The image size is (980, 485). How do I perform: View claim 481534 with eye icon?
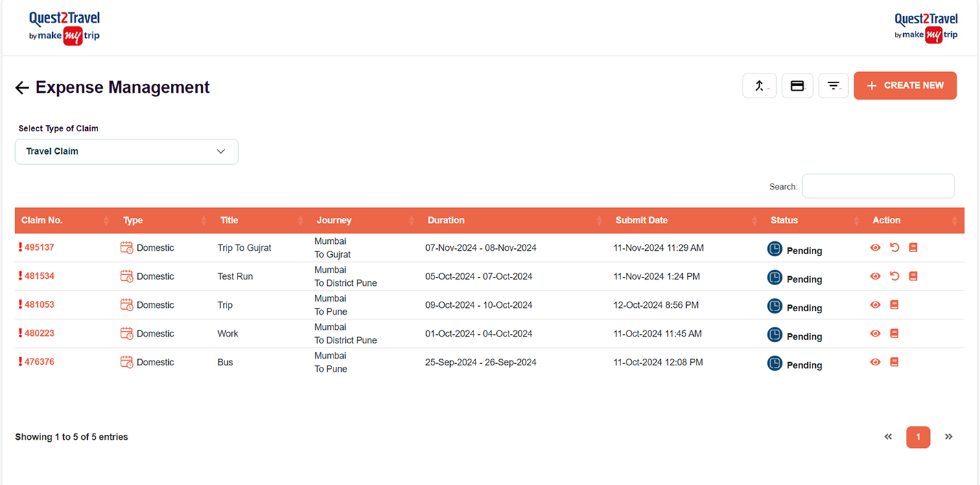875,276
